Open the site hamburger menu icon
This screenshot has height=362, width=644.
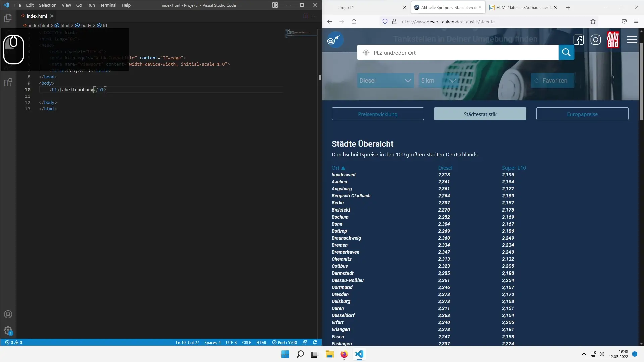pos(632,40)
